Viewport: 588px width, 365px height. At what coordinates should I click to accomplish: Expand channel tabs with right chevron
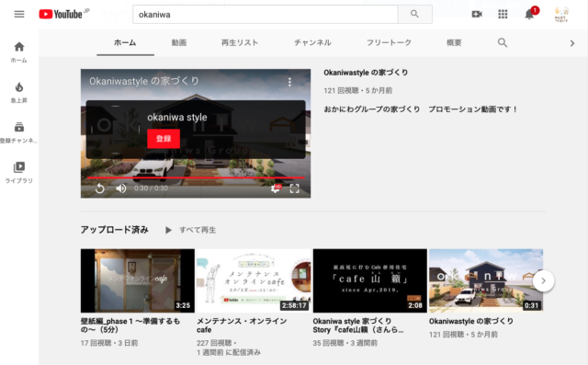[572, 43]
